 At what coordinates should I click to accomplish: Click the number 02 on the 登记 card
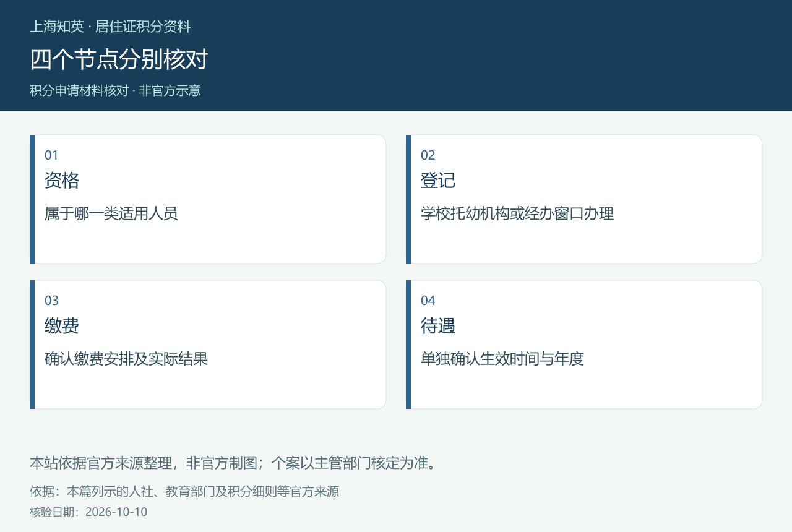pyautogui.click(x=428, y=155)
